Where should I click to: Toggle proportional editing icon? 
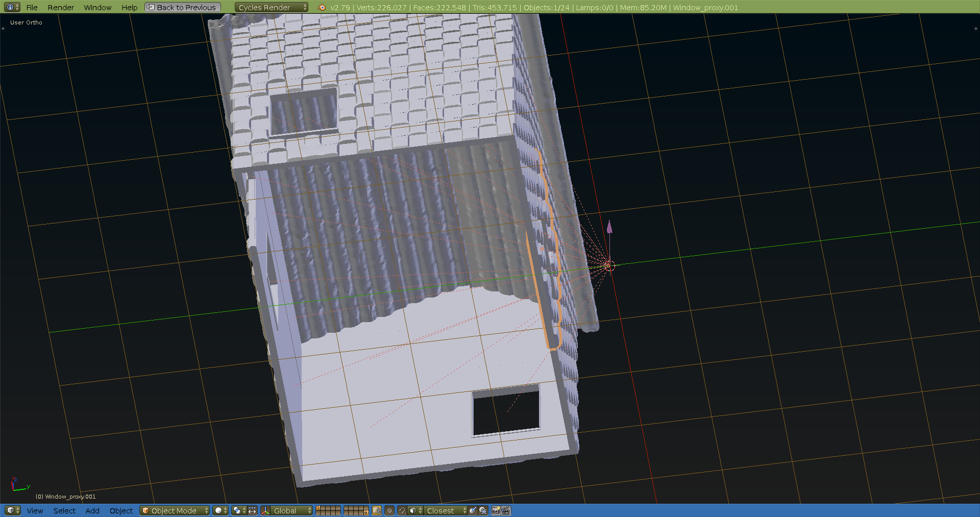coord(389,510)
